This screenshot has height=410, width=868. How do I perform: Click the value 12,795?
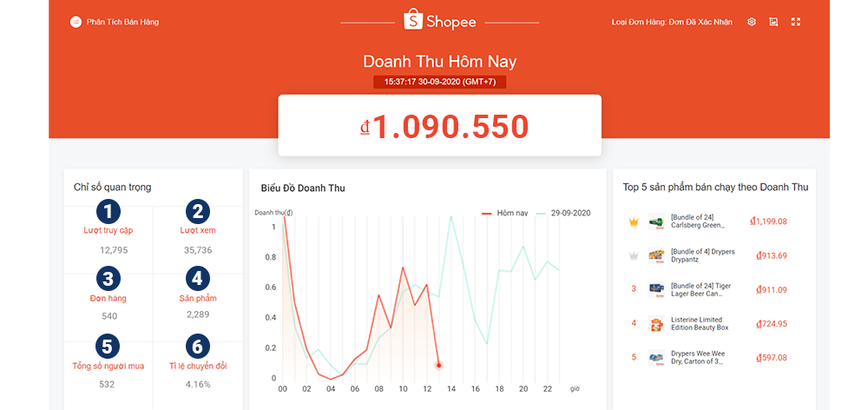coord(114,250)
